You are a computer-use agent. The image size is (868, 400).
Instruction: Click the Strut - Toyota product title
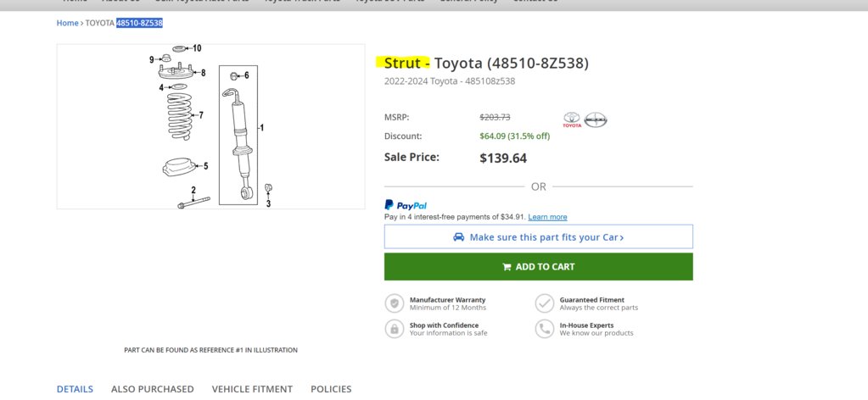tap(486, 63)
